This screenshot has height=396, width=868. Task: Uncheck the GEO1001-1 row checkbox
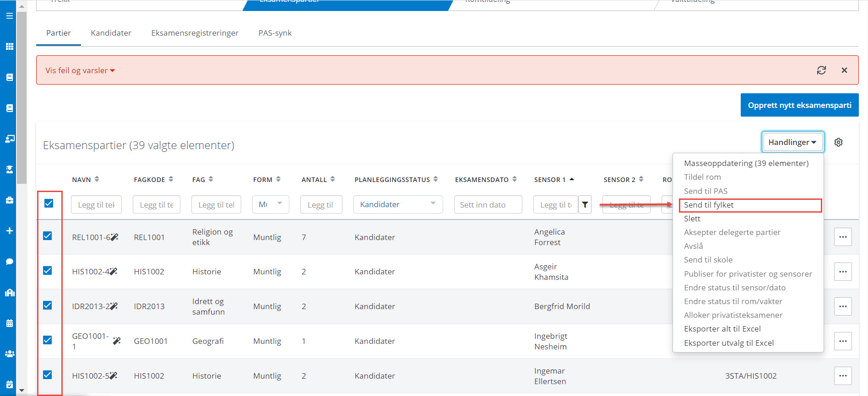[x=47, y=340]
